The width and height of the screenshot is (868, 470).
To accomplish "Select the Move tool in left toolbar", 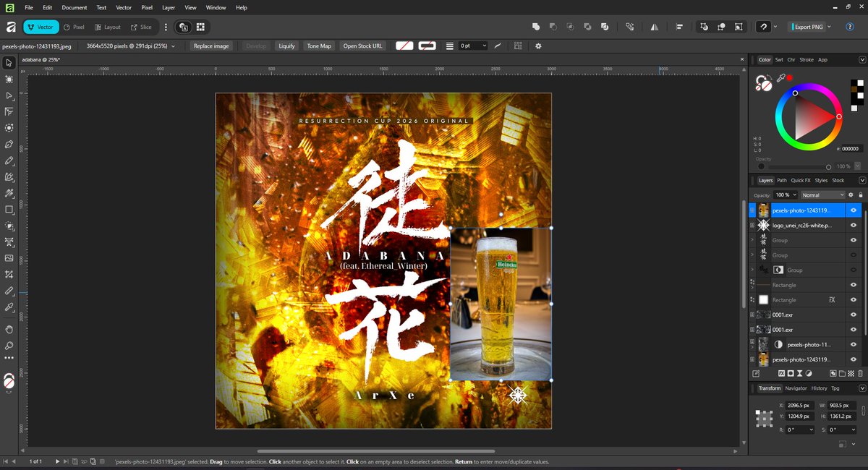I will [x=9, y=63].
